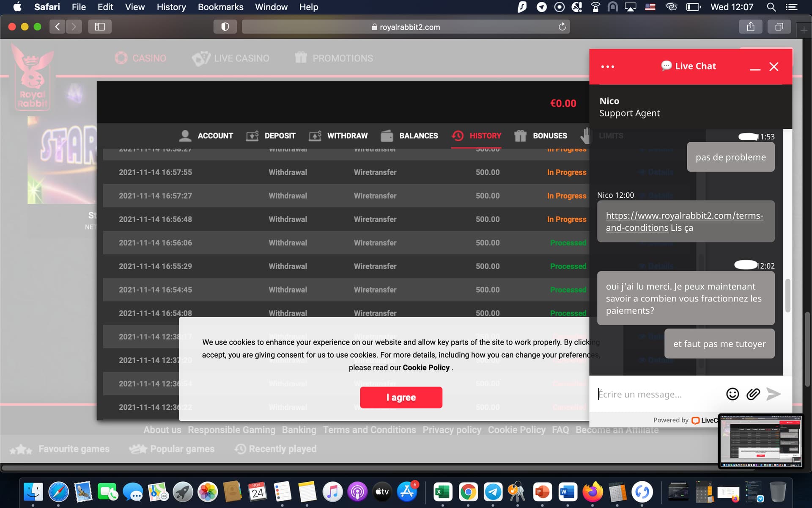Image resolution: width=812 pixels, height=508 pixels.
Task: Open the three-dot chat options menu
Action: pos(608,66)
